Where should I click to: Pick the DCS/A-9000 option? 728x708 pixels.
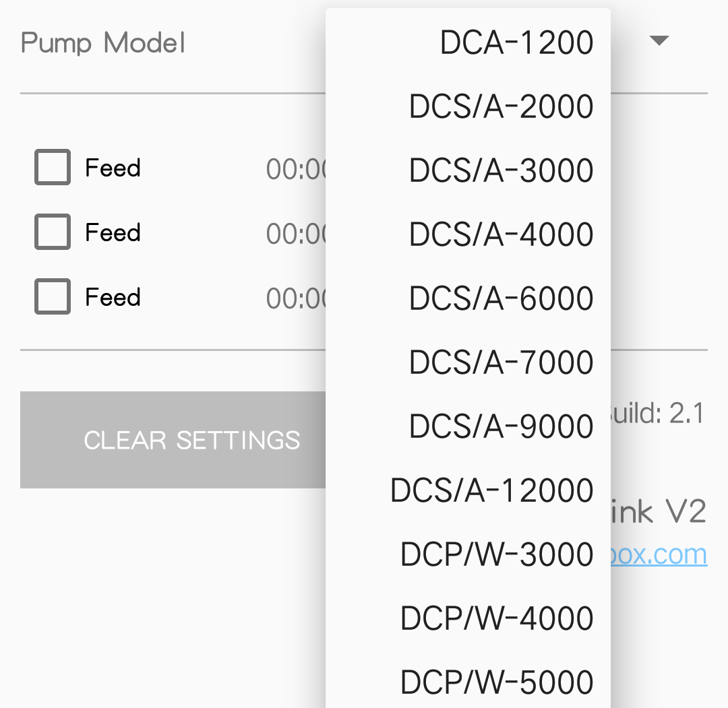pyautogui.click(x=468, y=426)
